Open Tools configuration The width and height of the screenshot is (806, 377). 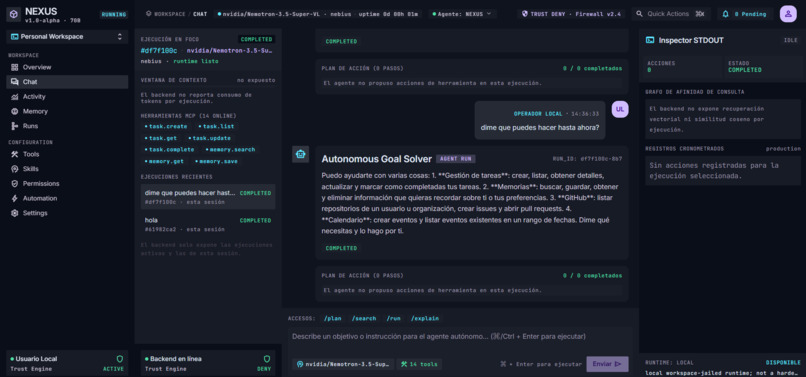pyautogui.click(x=67, y=154)
